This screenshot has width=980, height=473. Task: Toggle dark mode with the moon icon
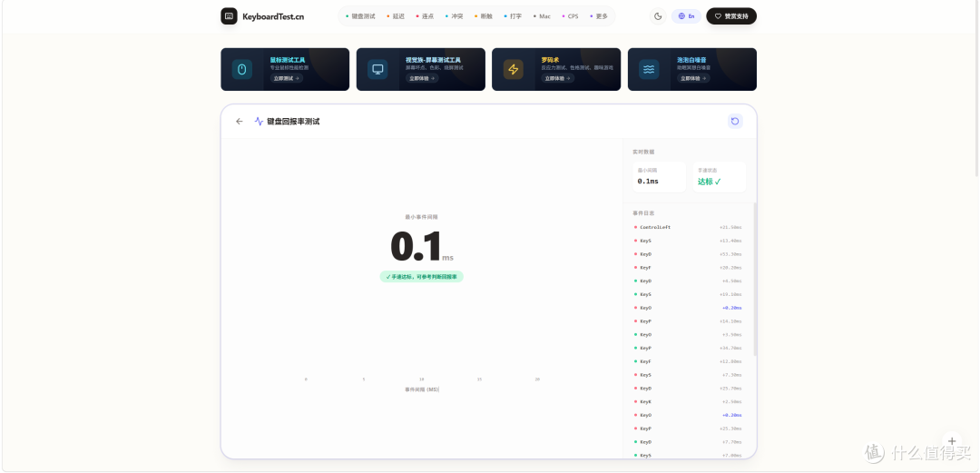(658, 16)
